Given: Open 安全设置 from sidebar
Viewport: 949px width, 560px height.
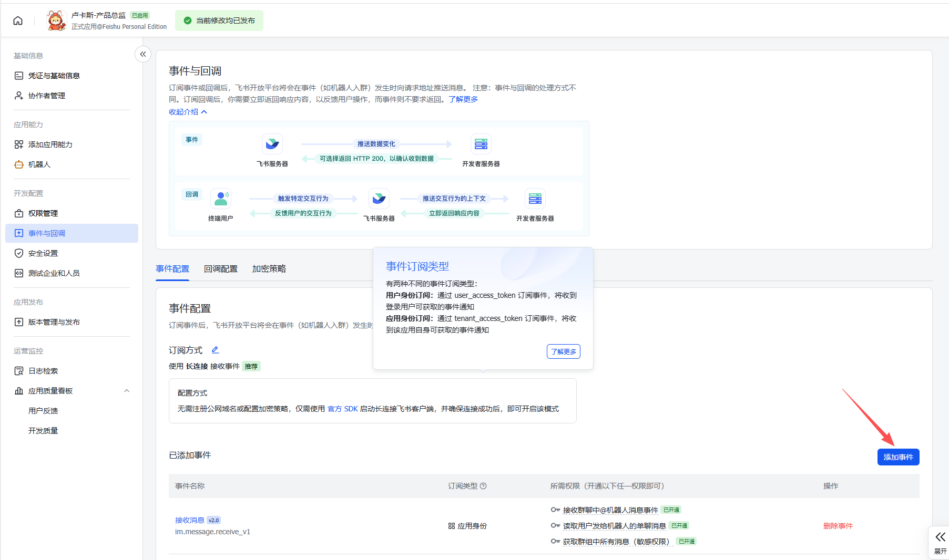Looking at the screenshot, I should 43,253.
